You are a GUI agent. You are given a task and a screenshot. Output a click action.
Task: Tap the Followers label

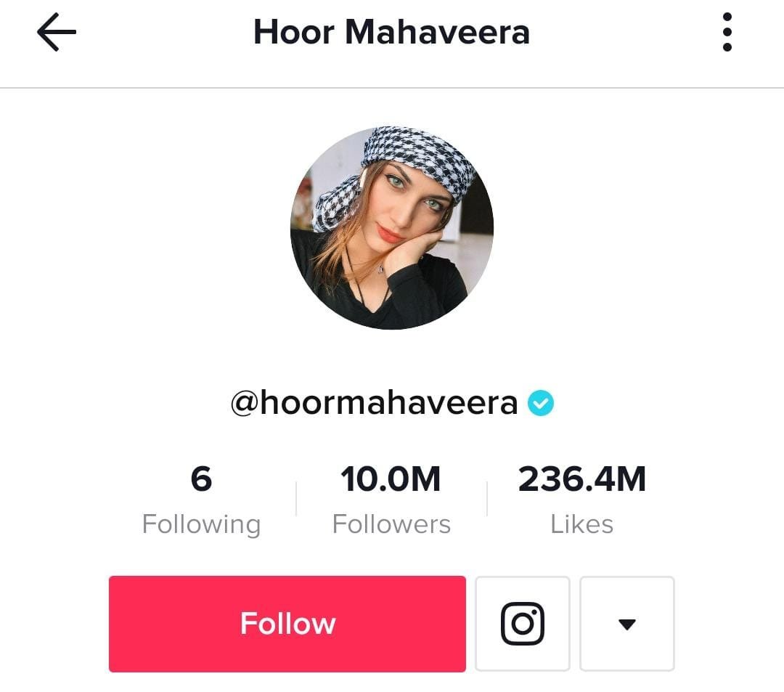[x=391, y=524]
